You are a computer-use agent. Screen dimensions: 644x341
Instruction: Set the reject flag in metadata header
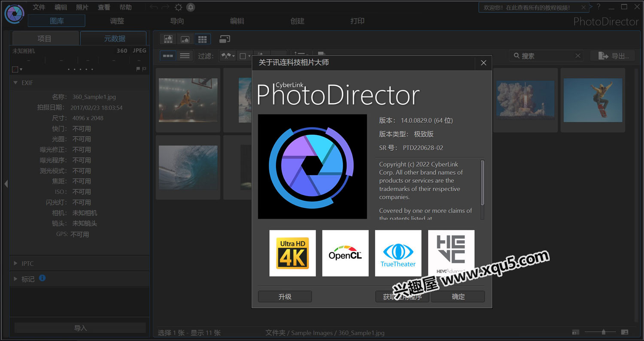click(144, 69)
